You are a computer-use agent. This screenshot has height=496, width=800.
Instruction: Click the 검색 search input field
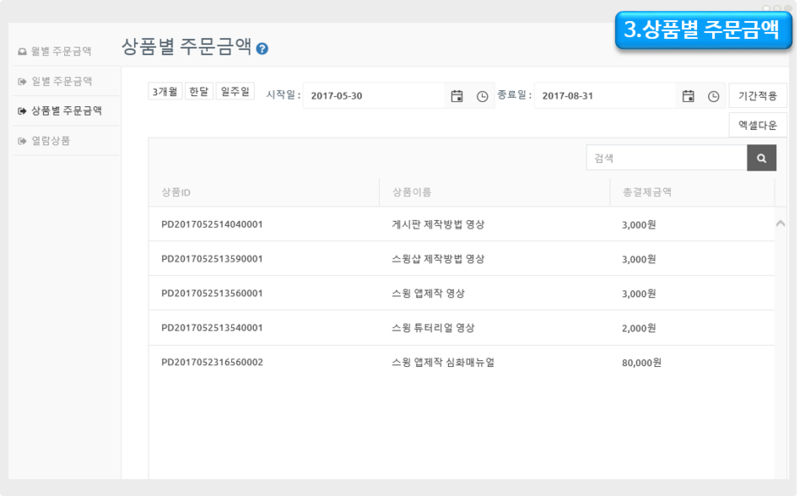(x=666, y=158)
